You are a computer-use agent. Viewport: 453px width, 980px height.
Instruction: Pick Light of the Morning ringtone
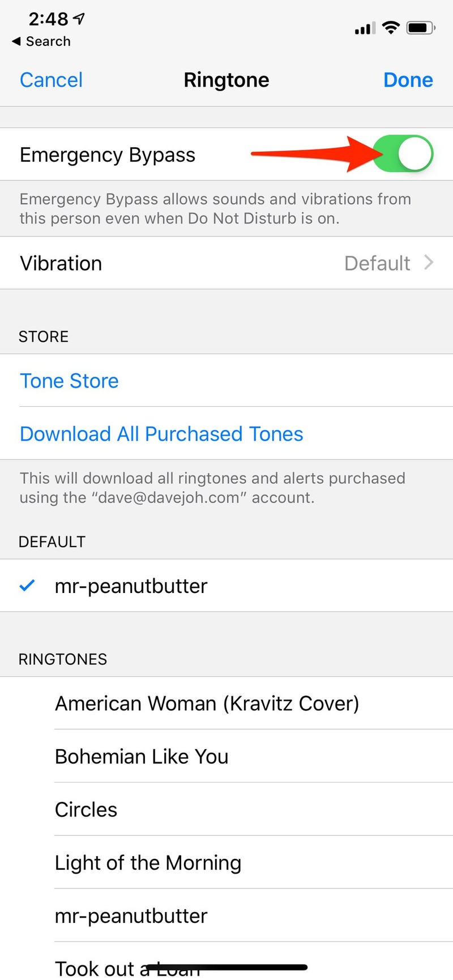[x=148, y=863]
